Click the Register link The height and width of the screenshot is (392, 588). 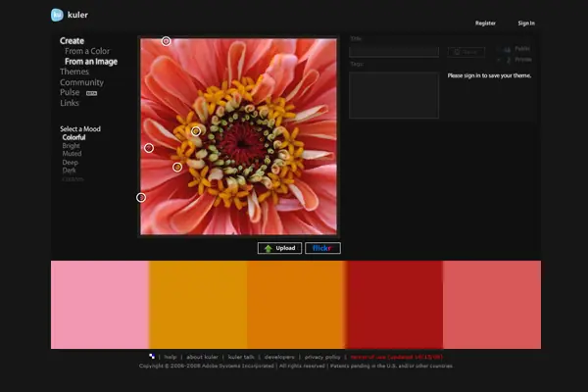click(485, 23)
